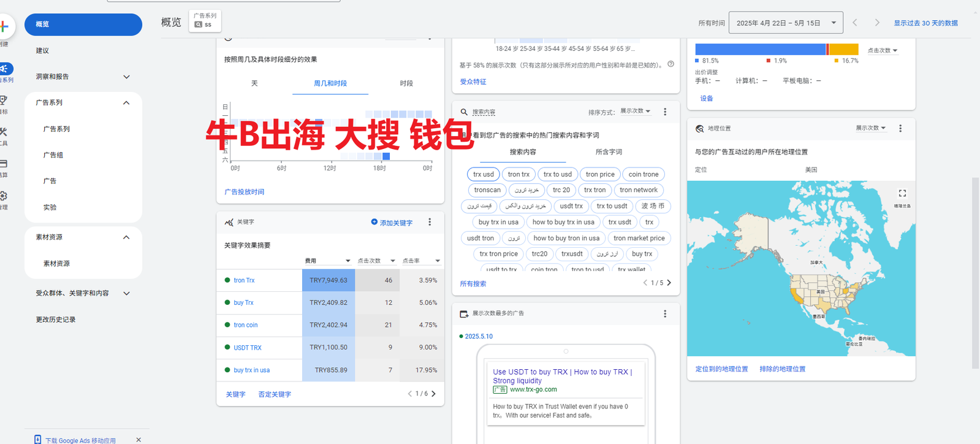This screenshot has height=444, width=980.
Task: Go to next search terms page arrow
Action: [669, 283]
